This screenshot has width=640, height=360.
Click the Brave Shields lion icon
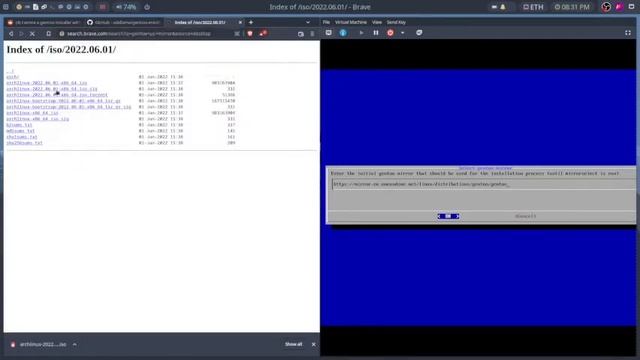250,33
